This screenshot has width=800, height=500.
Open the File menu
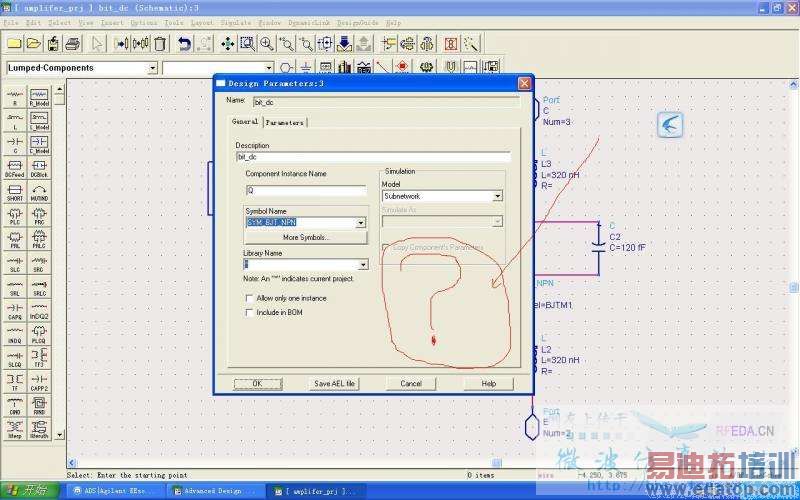[x=10, y=23]
